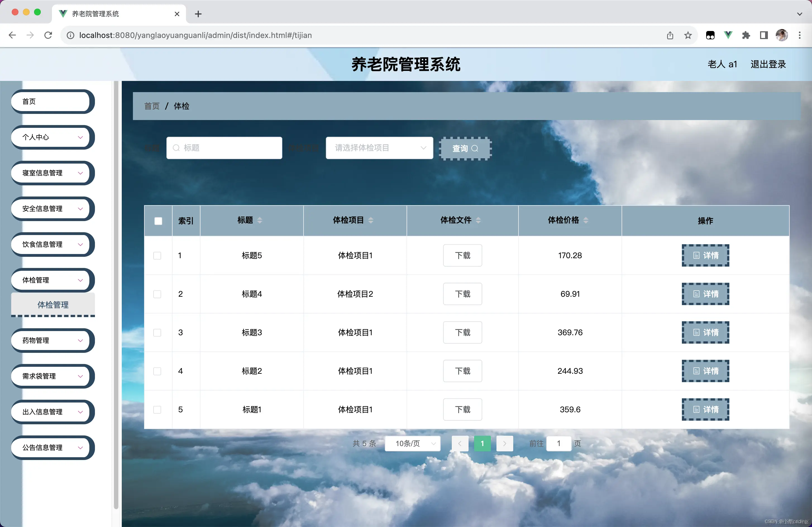This screenshot has width=812, height=527.
Task: Toggle the select-all checkbox in the table header
Action: point(158,221)
